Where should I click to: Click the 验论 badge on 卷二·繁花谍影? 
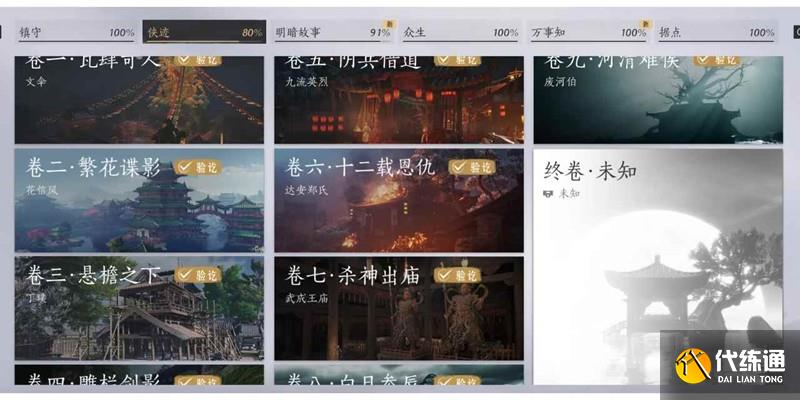coord(198,167)
